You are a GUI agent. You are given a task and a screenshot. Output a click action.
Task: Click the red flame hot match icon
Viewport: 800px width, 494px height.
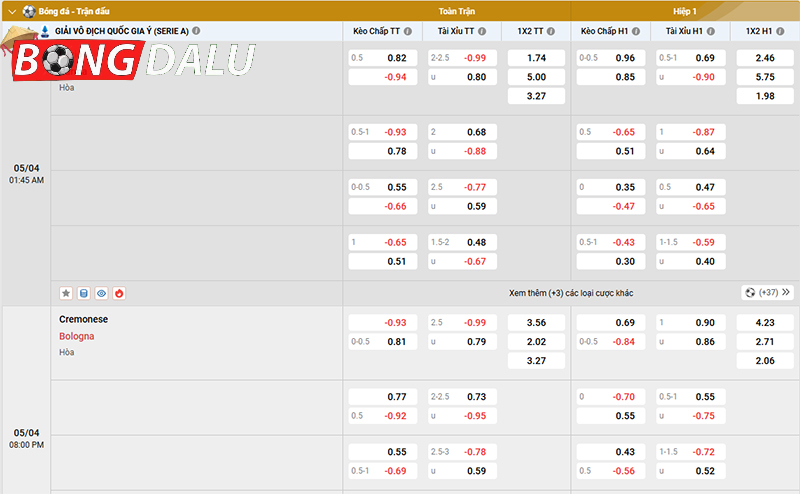tap(119, 293)
